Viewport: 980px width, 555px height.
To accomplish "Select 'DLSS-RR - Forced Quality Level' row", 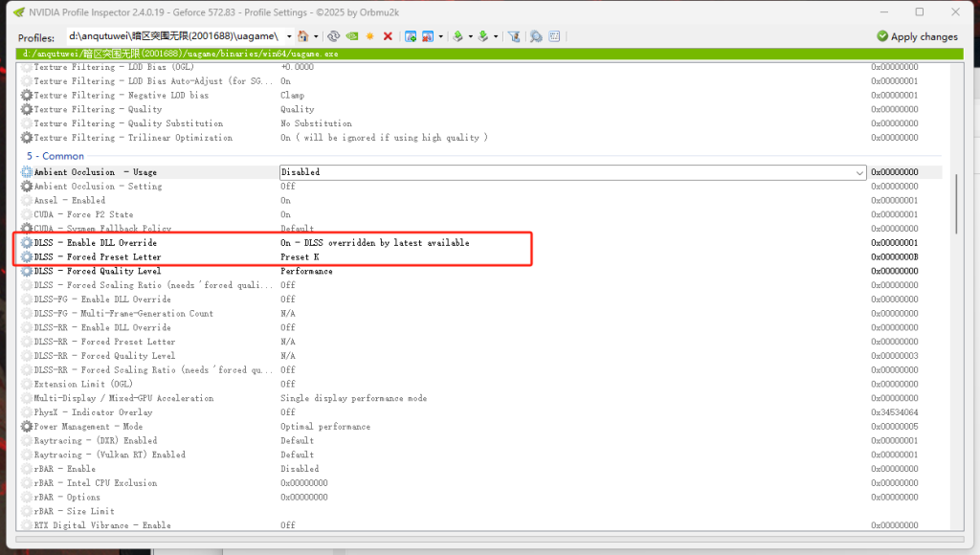I will click(481, 356).
